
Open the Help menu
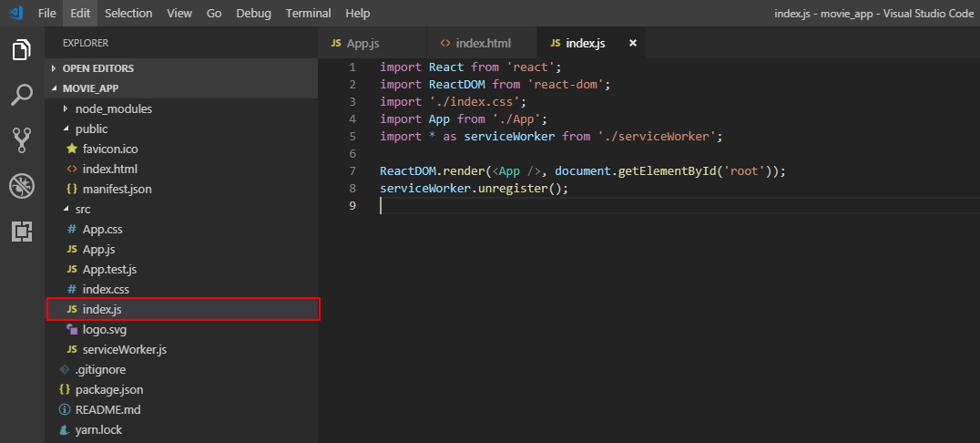coord(358,13)
